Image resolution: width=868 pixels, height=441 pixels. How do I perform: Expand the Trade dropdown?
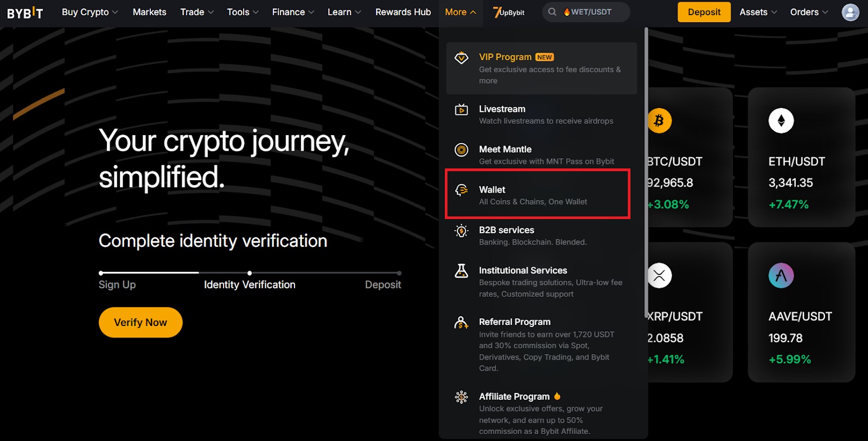197,12
